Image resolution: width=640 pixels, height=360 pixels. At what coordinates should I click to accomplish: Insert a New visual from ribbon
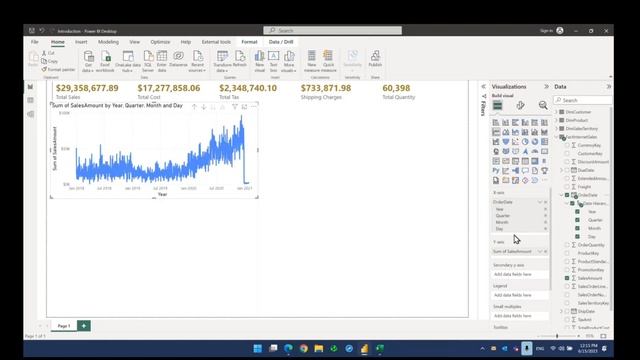(260, 61)
